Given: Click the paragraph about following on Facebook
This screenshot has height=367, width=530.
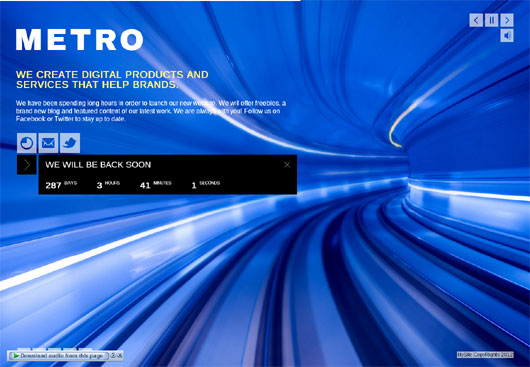Looking at the screenshot, I should (x=151, y=111).
